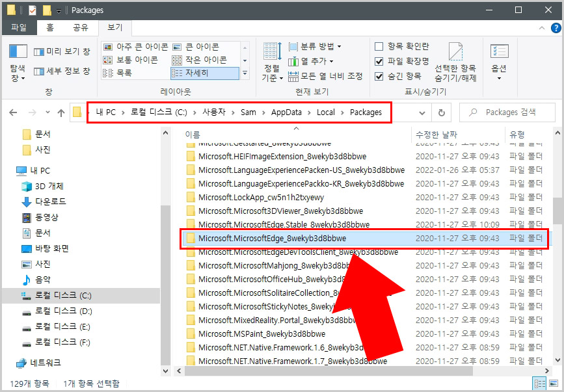
Task: Open group by (분류 방법) menu
Action: pos(315,46)
